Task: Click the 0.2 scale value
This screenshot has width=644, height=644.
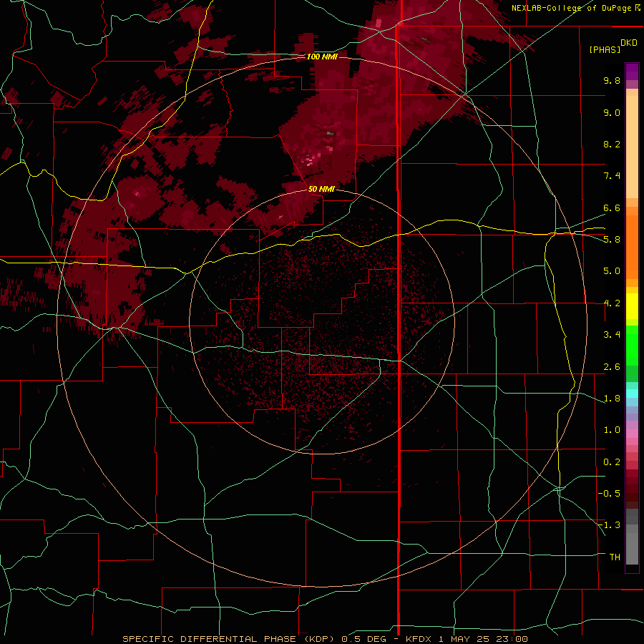Action: click(x=612, y=462)
